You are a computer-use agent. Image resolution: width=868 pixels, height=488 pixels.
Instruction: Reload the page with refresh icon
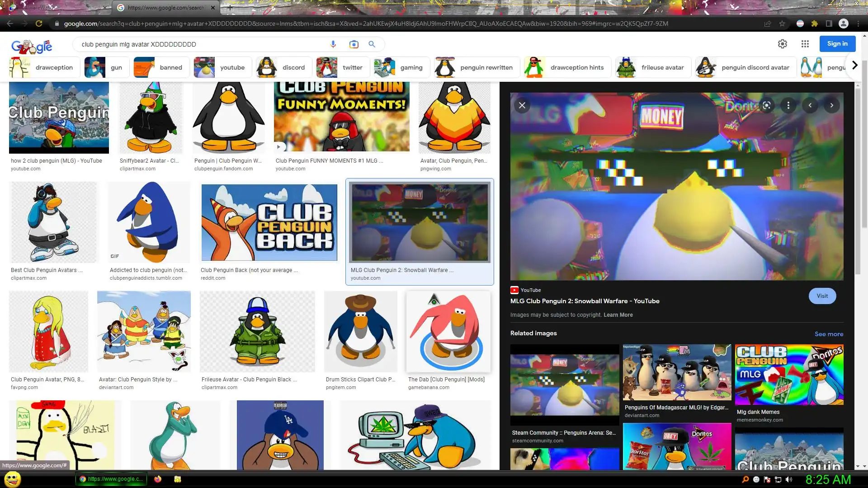click(x=39, y=23)
